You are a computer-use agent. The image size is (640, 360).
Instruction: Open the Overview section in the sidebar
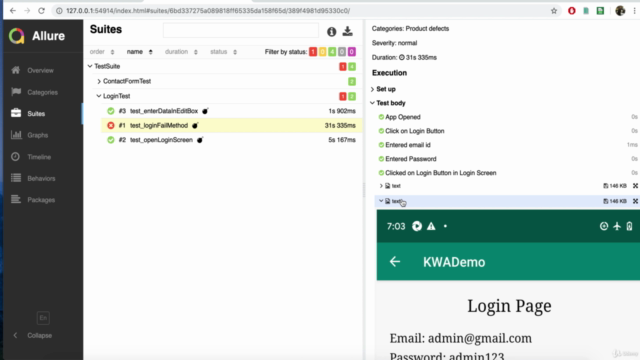coord(40,70)
